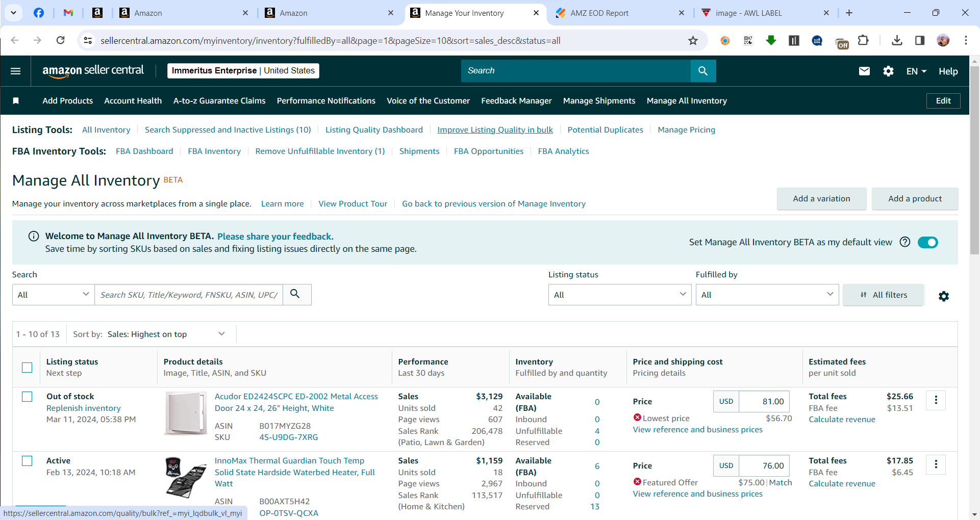The width and height of the screenshot is (980, 520).
Task: Bookmark this page with the star icon
Action: tap(693, 41)
